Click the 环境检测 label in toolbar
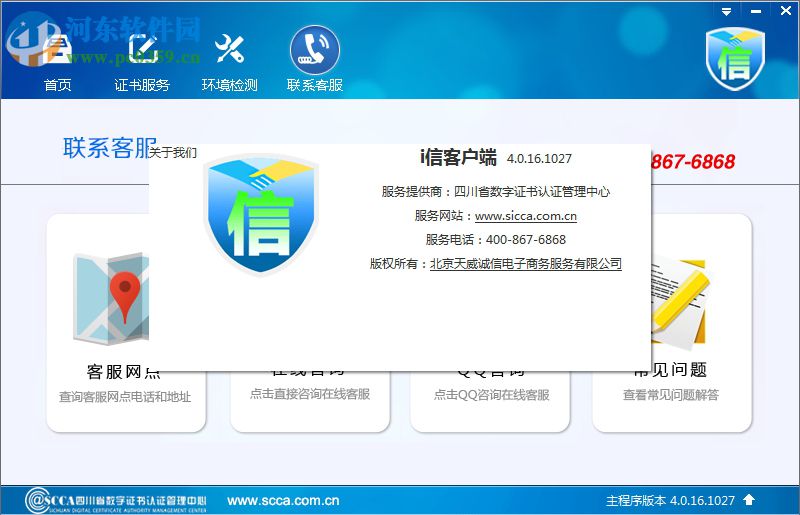Image resolution: width=800 pixels, height=515 pixels. (x=229, y=85)
